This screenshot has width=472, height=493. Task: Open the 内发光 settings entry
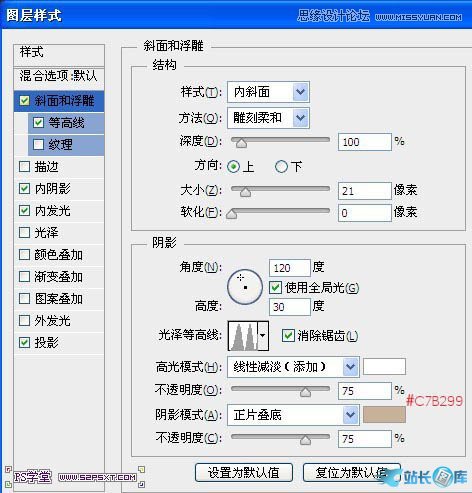click(x=52, y=211)
